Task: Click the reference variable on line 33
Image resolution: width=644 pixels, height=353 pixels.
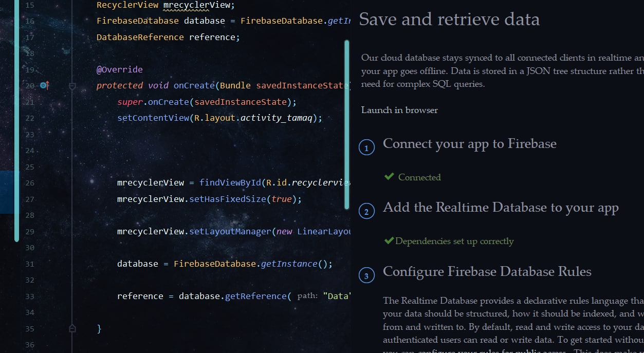Action: (140, 296)
